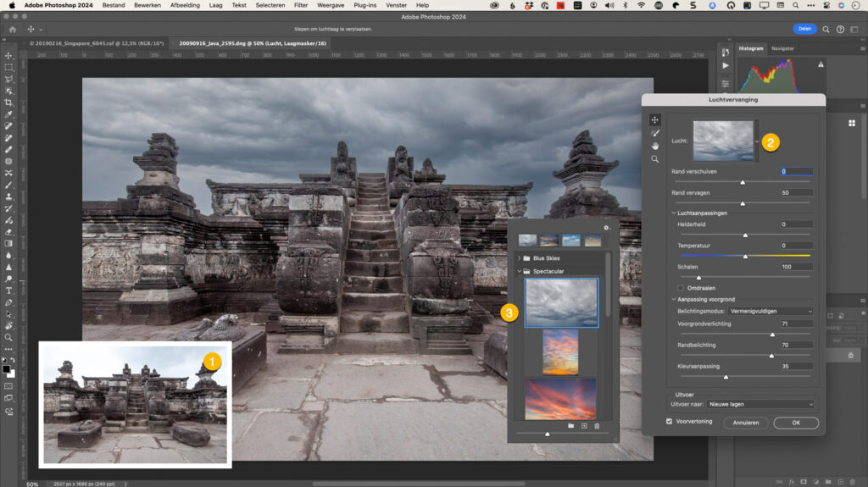Select the Eraser tool
868x487 pixels.
[x=8, y=232]
